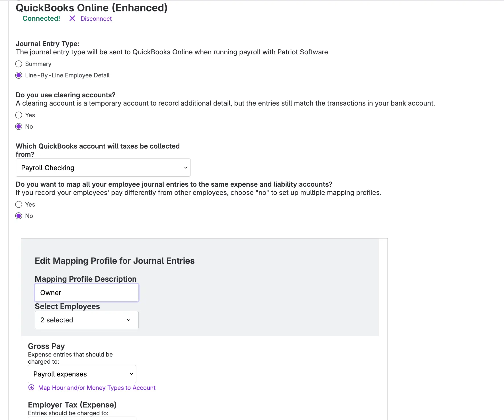Select Line-By-Line Employee Detail option
The height and width of the screenshot is (420, 504).
pyautogui.click(x=19, y=75)
